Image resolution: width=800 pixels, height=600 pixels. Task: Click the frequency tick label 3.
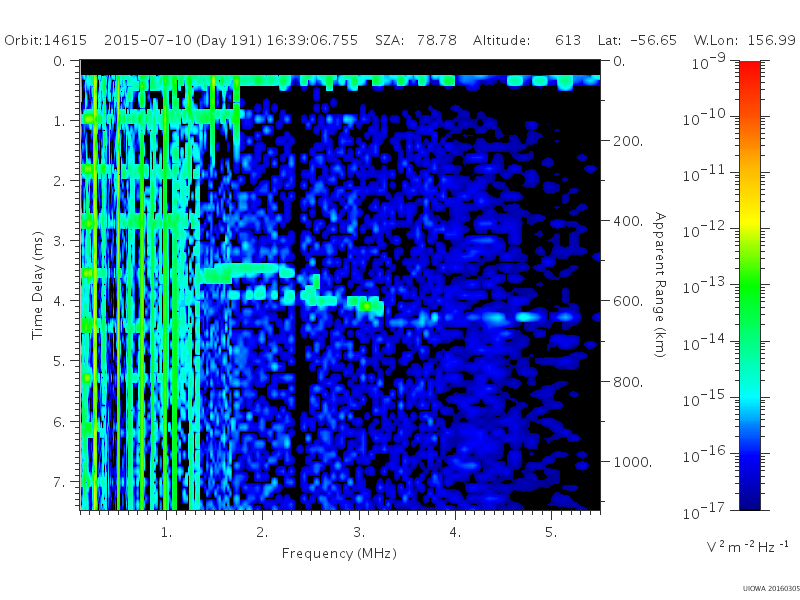coord(359,533)
